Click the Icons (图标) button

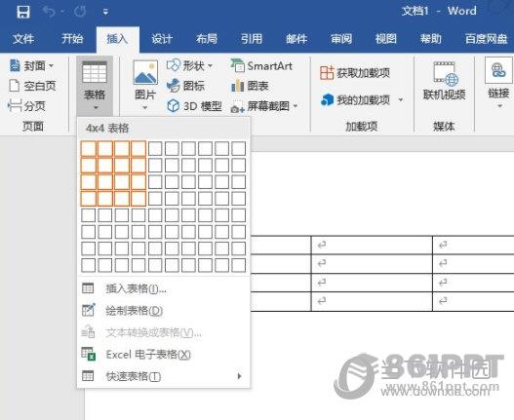185,86
